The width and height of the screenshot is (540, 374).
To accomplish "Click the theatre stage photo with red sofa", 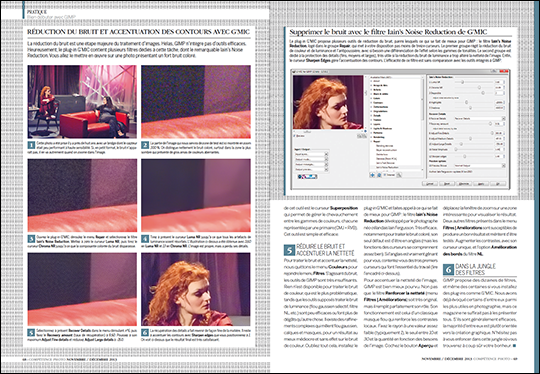I will coord(82,102).
